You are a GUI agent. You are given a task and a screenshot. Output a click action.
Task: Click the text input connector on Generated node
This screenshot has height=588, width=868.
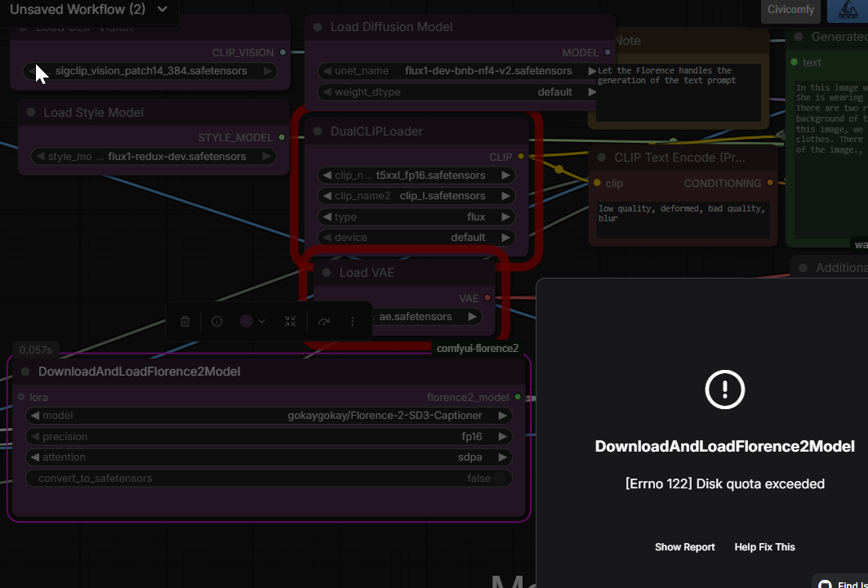point(794,62)
